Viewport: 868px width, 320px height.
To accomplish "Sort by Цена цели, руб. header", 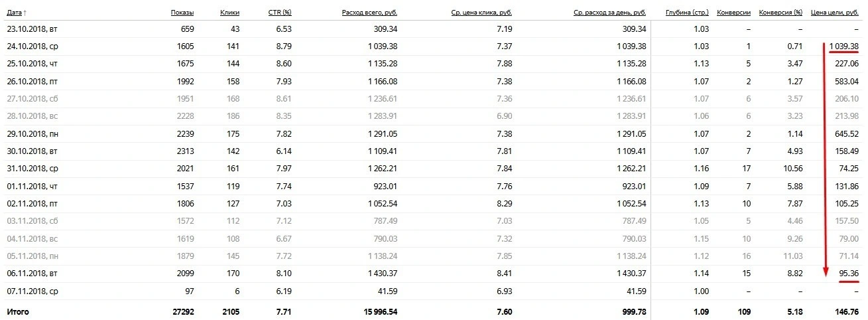I will [835, 12].
